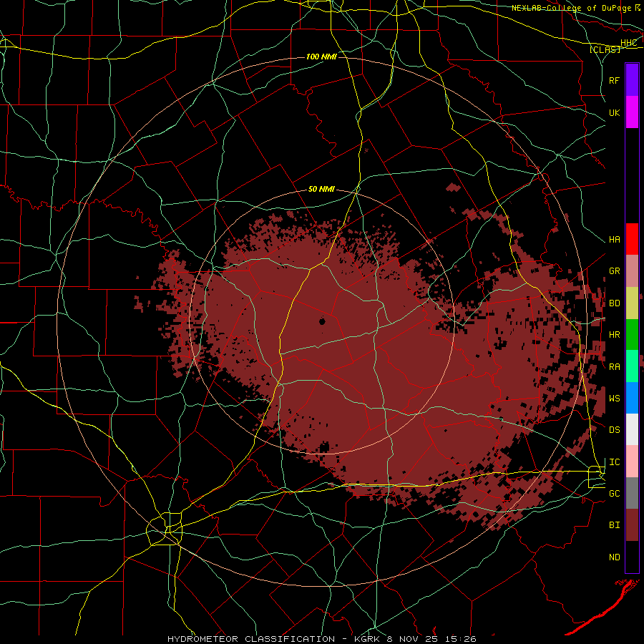Click the DS white legend swatch
Screen dimensions: 644x644
click(632, 429)
